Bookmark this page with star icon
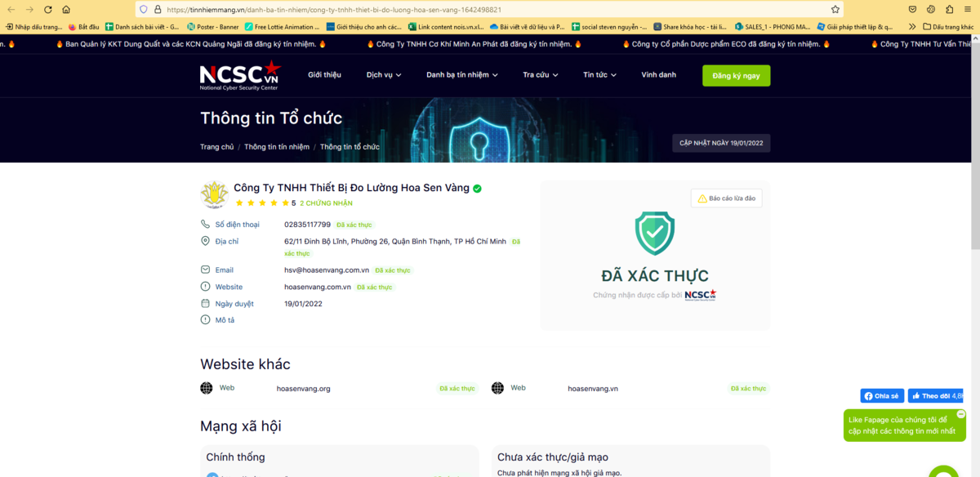 click(835, 10)
